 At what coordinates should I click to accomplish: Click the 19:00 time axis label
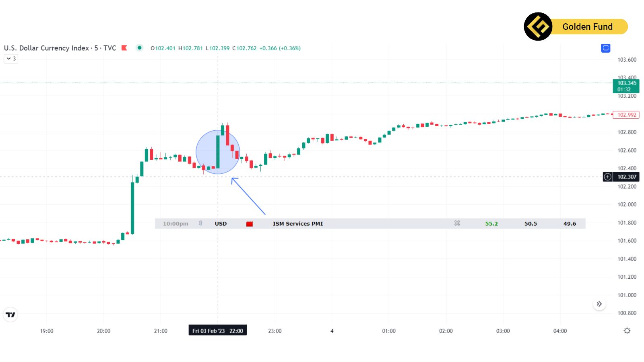coord(47,331)
